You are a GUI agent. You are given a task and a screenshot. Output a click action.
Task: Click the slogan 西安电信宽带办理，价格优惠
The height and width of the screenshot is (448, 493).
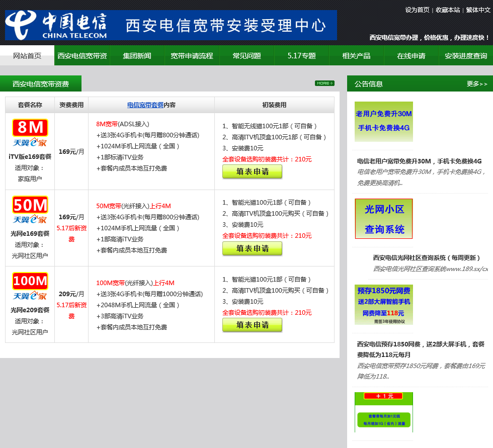click(429, 37)
